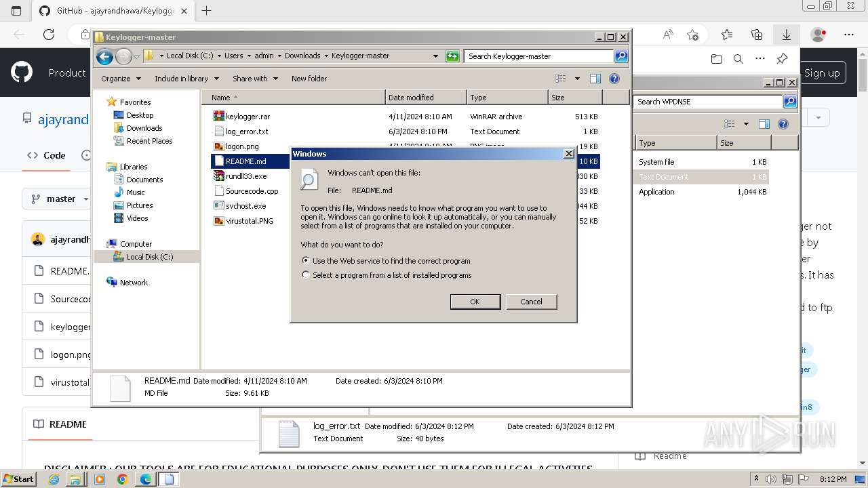This screenshot has width=868, height=488.
Task: Open Downloads in navigation pane
Action: click(x=144, y=128)
